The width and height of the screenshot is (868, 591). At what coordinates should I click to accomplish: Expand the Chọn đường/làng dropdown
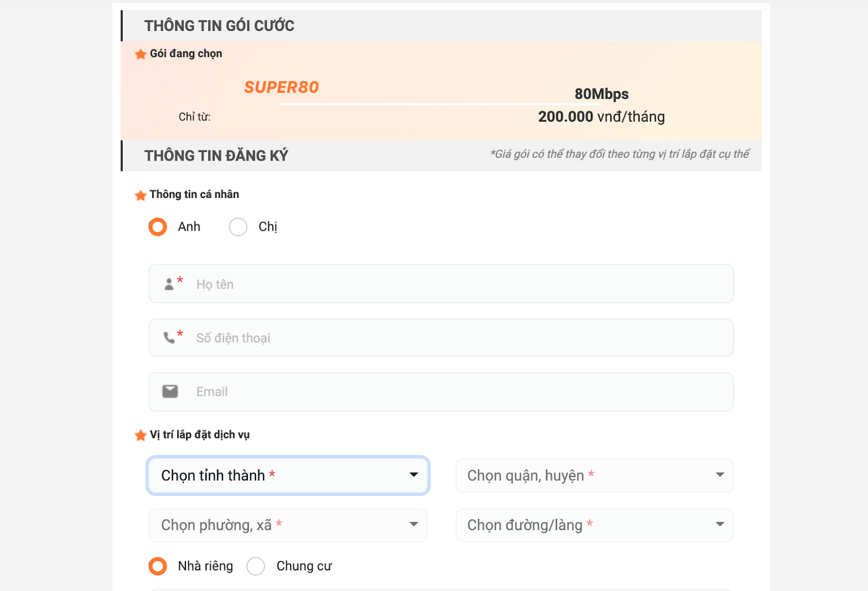595,525
